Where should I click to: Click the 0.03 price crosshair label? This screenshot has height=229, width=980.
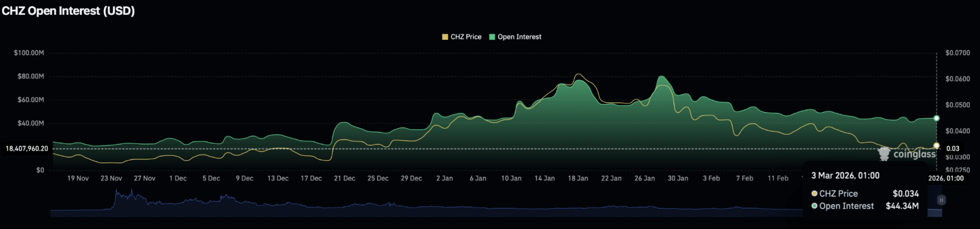click(x=953, y=148)
